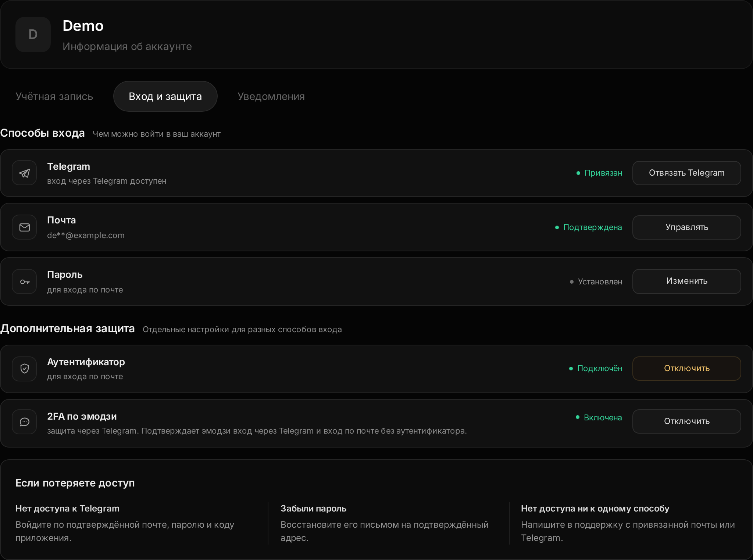Open the Уведомления tab
The height and width of the screenshot is (560, 753).
[x=271, y=96]
